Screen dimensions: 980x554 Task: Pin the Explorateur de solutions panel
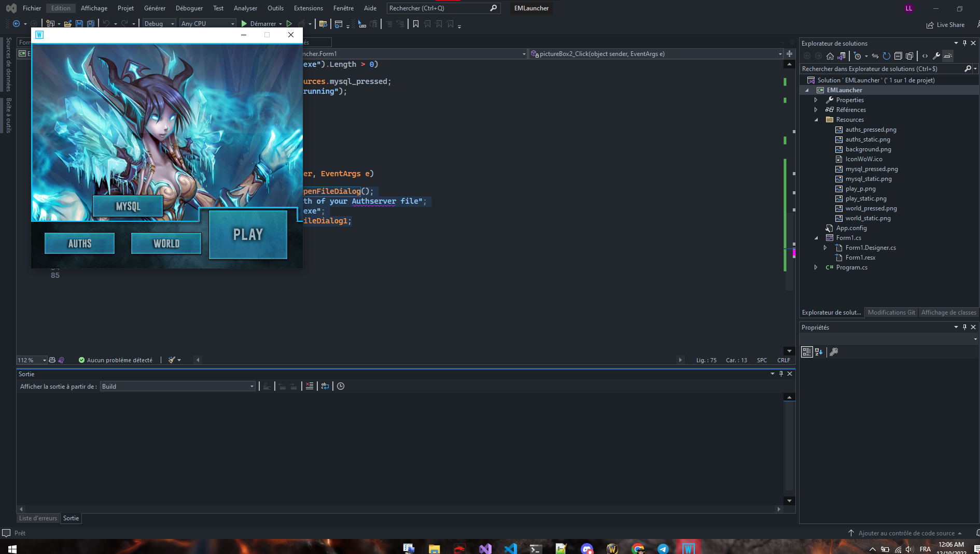tap(964, 43)
